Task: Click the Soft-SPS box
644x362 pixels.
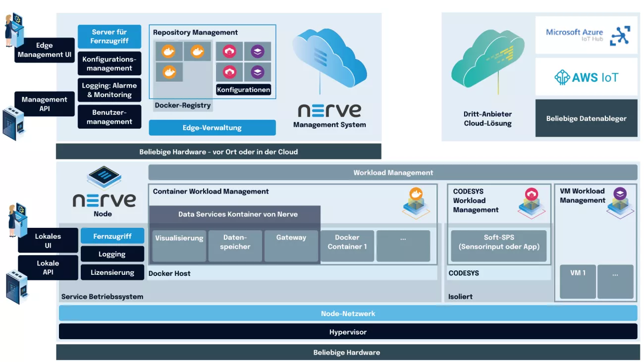Action: coord(498,246)
